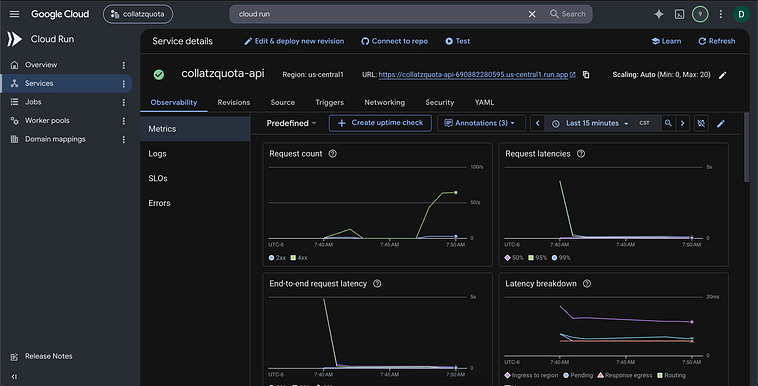Activate the Cloud Shell terminal icon
This screenshot has height=386, width=758.
(679, 14)
